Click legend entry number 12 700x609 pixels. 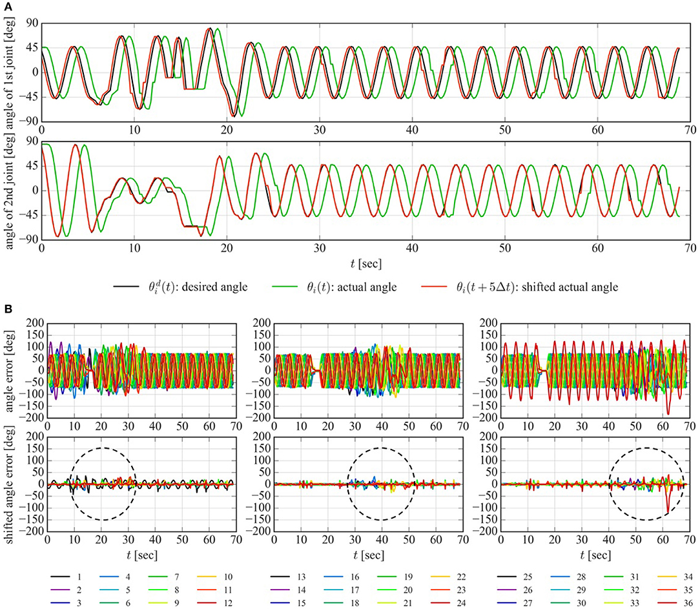[x=228, y=603]
